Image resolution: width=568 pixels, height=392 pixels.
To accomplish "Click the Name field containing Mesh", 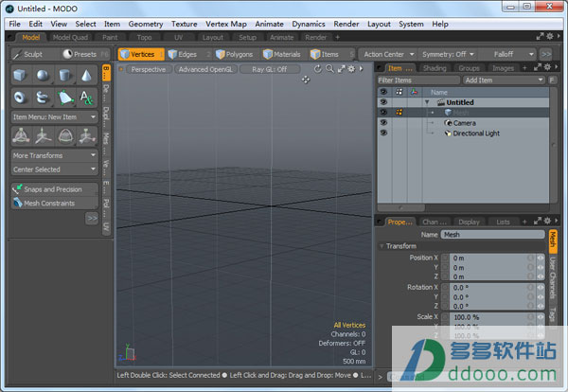I will [492, 235].
